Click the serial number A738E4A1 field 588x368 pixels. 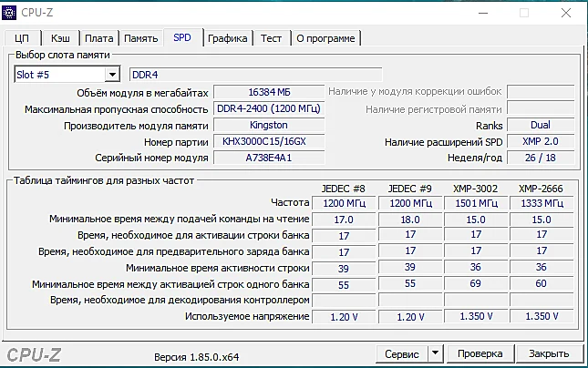pyautogui.click(x=269, y=158)
